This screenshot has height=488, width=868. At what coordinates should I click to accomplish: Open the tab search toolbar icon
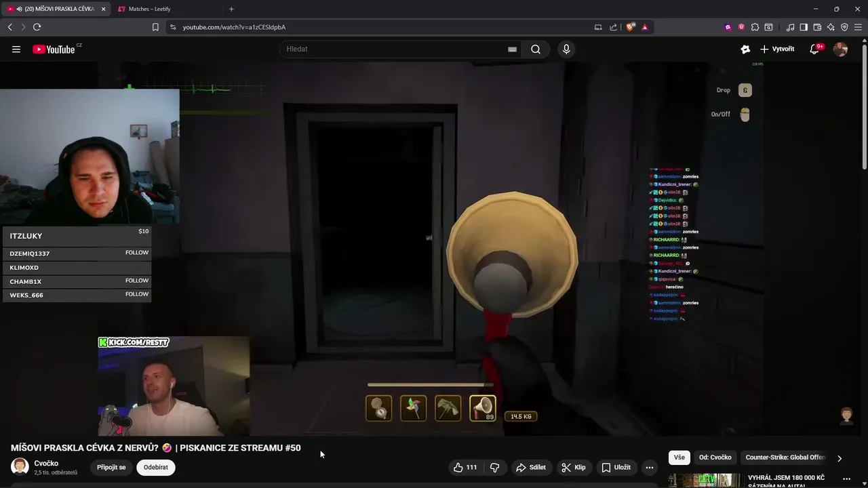click(768, 27)
